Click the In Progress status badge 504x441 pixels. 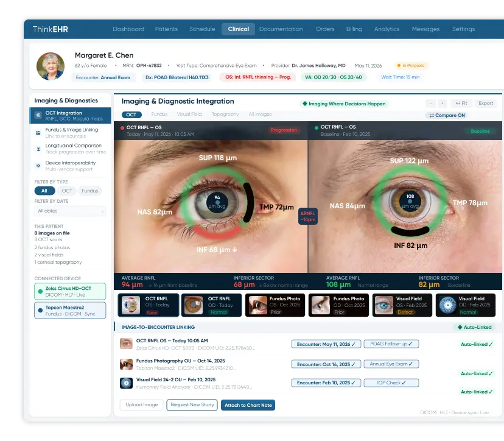tap(411, 66)
